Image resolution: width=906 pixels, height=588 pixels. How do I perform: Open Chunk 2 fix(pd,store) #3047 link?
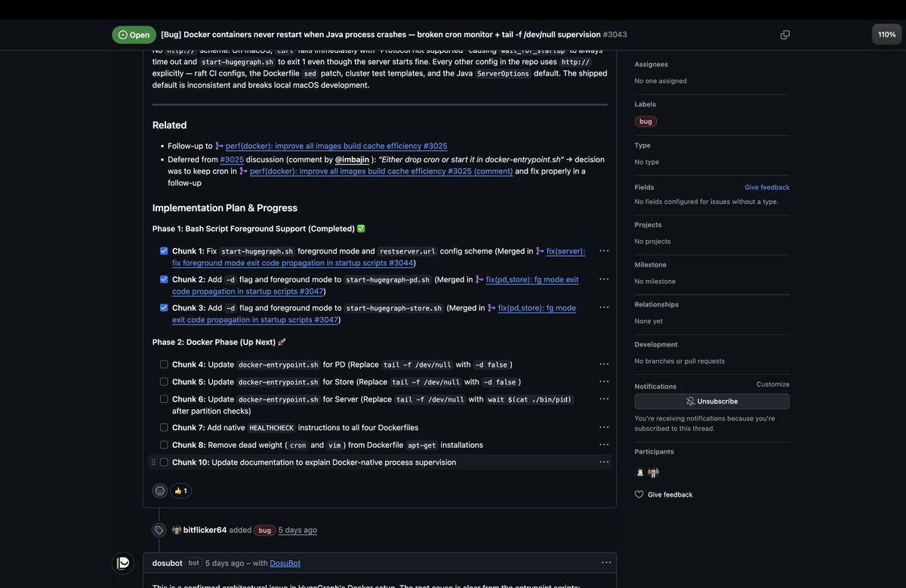pyautogui.click(x=375, y=285)
